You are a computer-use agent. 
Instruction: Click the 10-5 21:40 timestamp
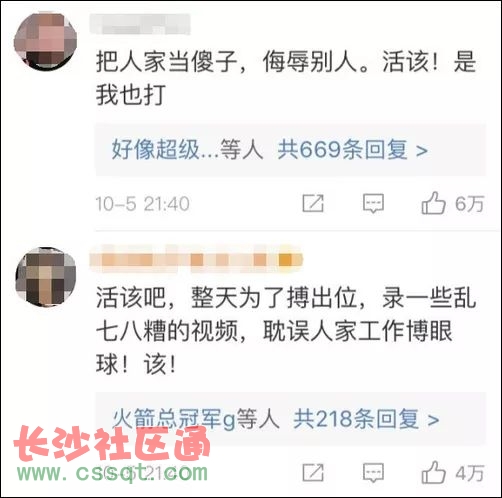point(143,203)
